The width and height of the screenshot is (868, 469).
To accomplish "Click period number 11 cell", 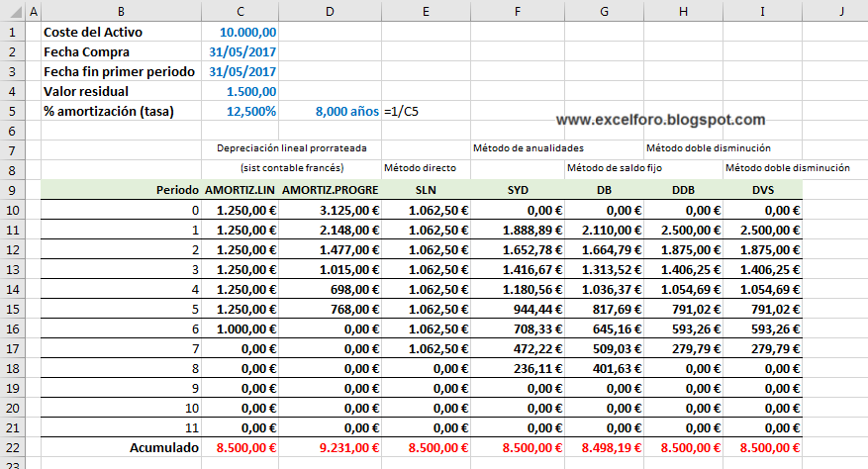I will coord(121,428).
